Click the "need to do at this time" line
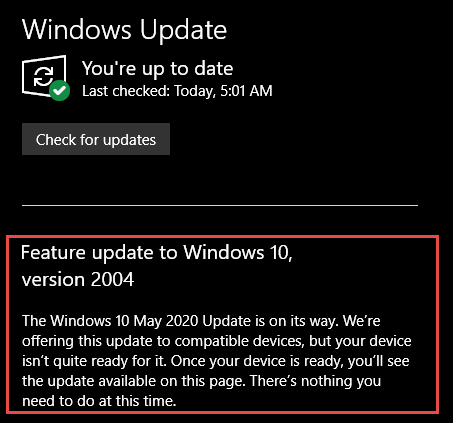 pyautogui.click(x=99, y=401)
